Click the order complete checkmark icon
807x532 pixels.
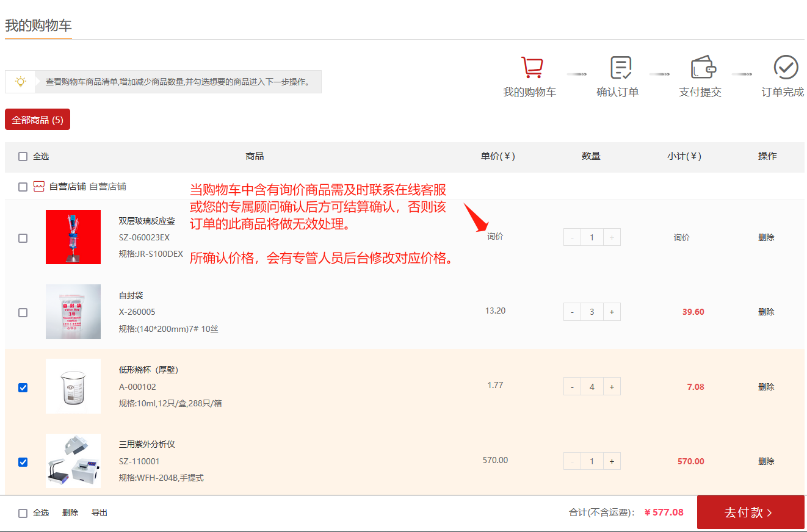[786, 67]
